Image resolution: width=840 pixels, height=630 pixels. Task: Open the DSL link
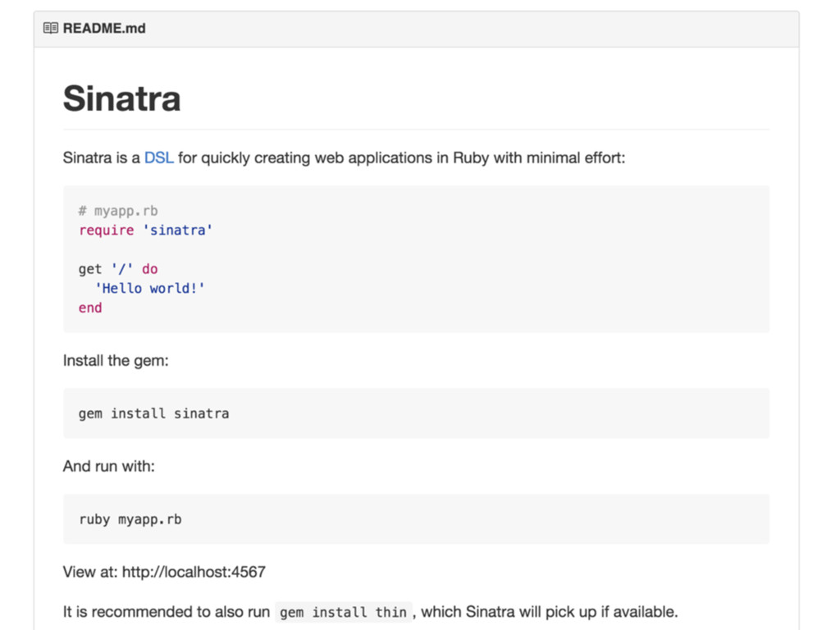[158, 158]
